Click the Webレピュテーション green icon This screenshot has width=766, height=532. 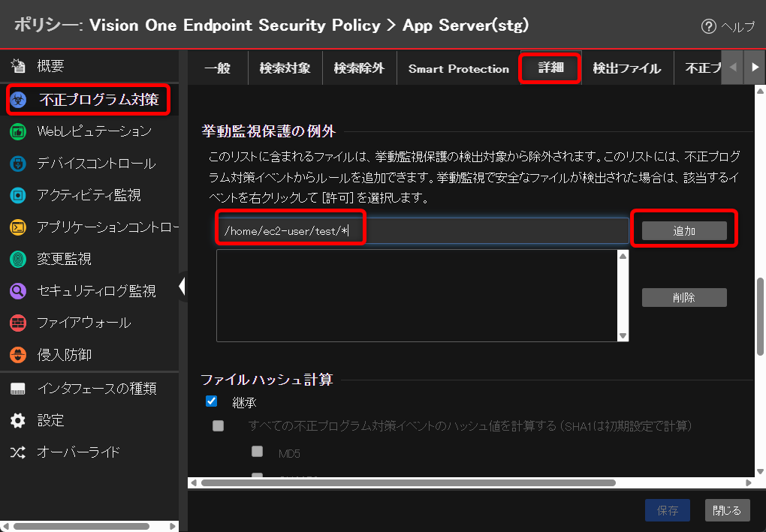pyautogui.click(x=18, y=131)
